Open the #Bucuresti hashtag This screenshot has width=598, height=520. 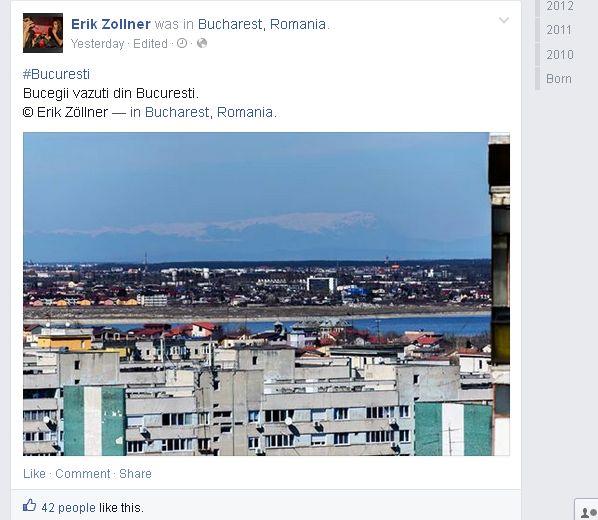pos(56,74)
